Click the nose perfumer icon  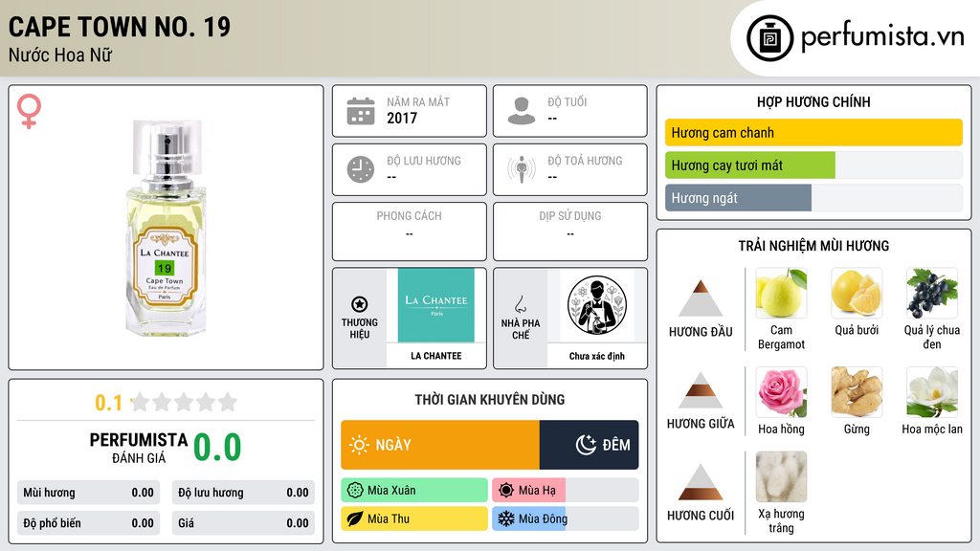(520, 304)
